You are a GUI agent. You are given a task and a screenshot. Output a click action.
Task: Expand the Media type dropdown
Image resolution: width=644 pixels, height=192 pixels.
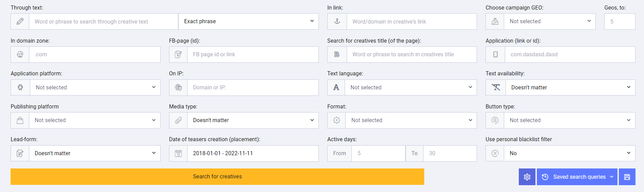[253, 120]
